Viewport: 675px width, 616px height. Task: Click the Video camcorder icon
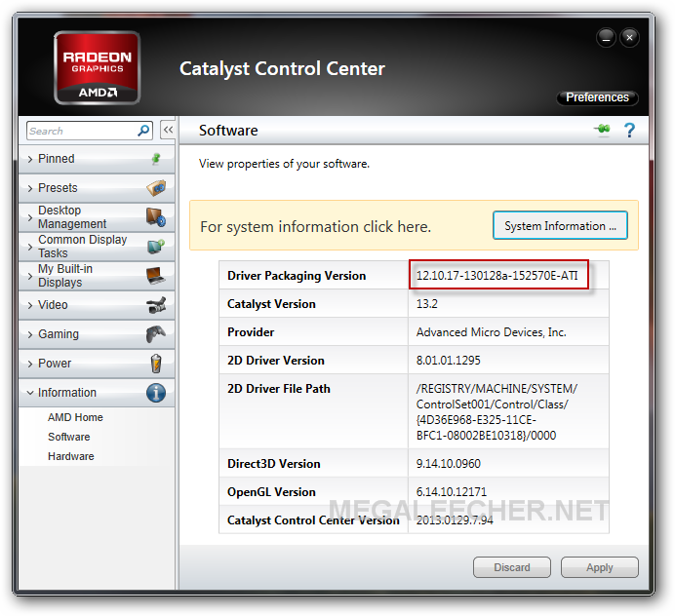(156, 305)
